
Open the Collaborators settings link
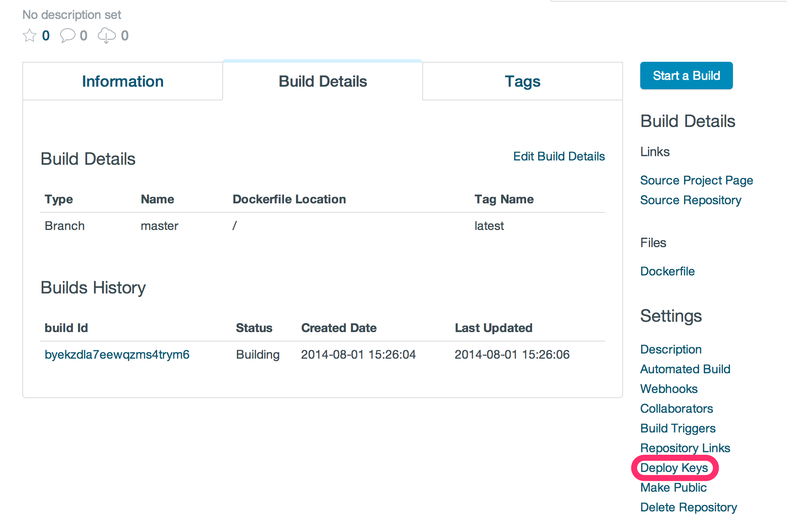[676, 408]
